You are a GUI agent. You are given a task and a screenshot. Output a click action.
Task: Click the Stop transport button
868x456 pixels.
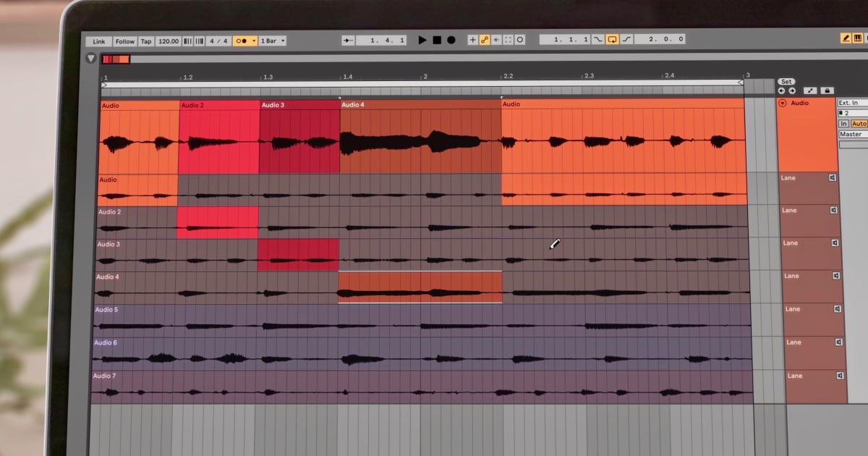click(438, 40)
